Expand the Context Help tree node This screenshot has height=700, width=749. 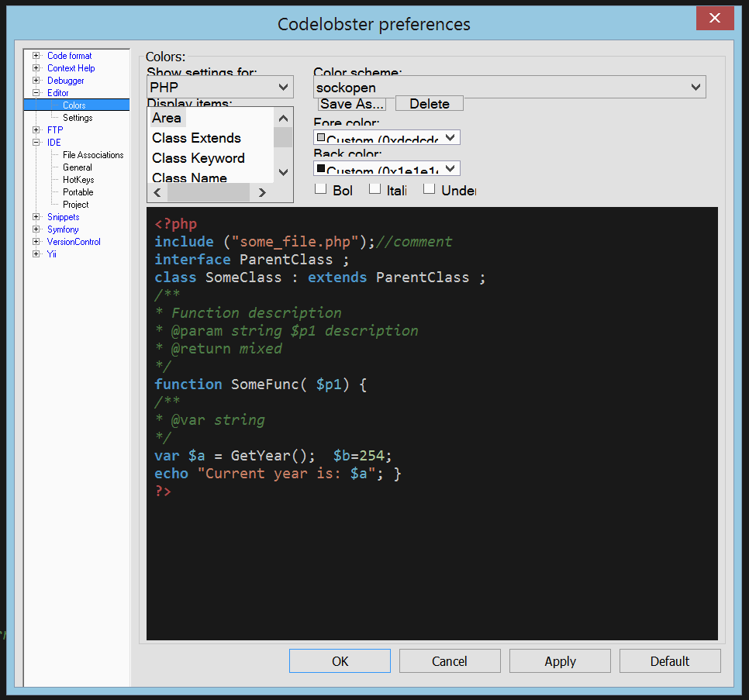36,67
